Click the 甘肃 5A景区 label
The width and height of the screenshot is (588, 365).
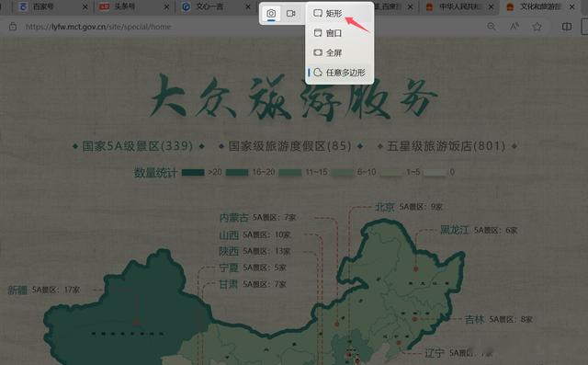click(x=253, y=284)
